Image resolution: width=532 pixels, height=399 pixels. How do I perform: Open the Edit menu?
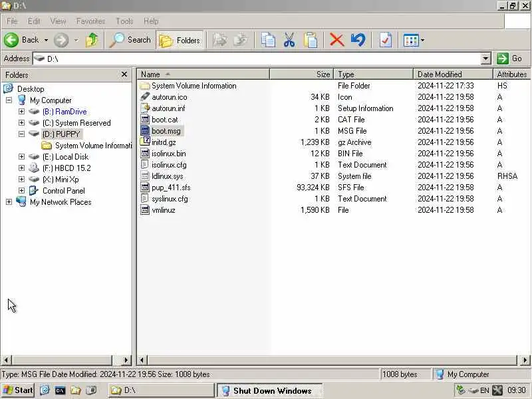(34, 21)
